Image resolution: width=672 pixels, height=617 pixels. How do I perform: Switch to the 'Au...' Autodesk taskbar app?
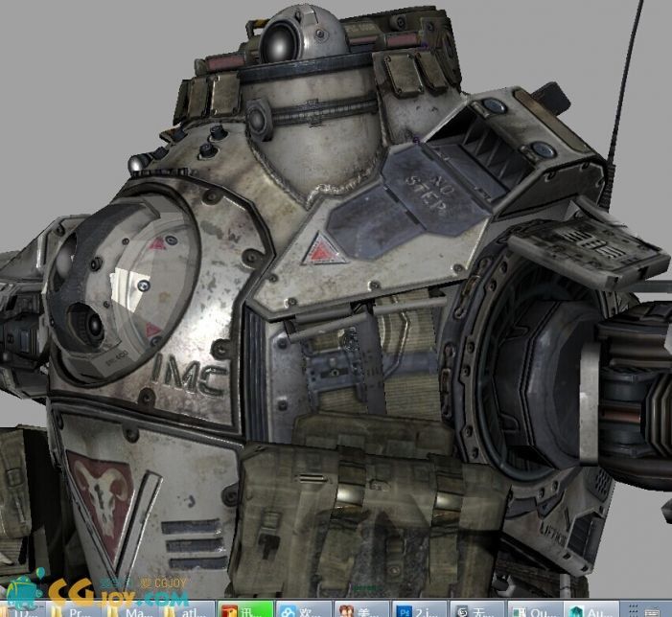[591, 609]
